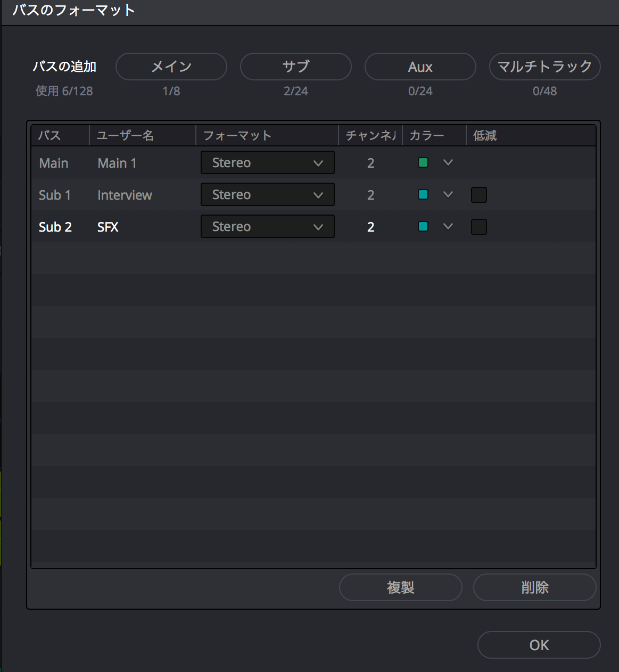Expand the color chevron for Sub 2

pyautogui.click(x=448, y=227)
